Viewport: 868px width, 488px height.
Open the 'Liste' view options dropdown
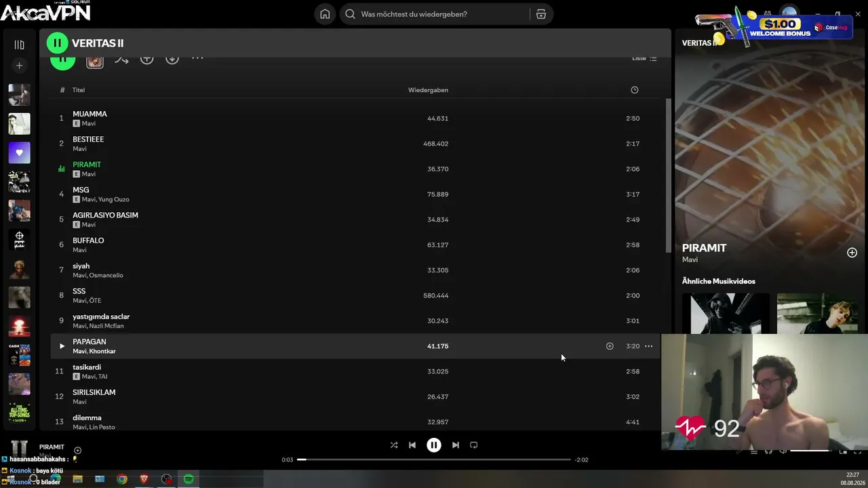[644, 58]
